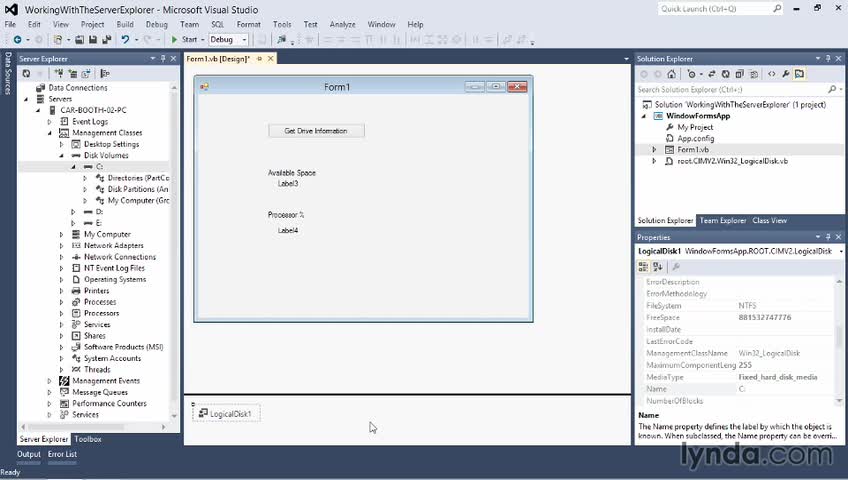Click Sync with Active Document icon
This screenshot has width=848, height=480.
712,74
